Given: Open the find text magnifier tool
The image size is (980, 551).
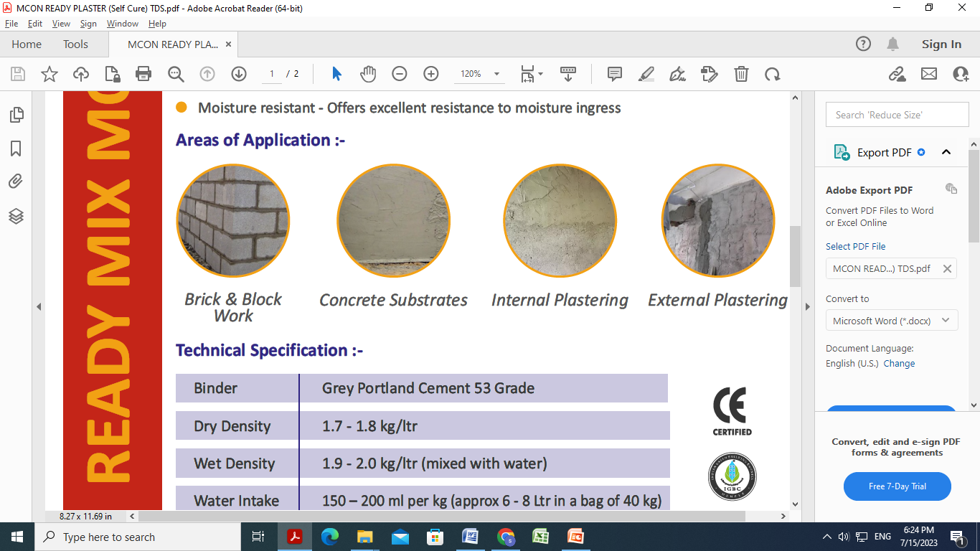Looking at the screenshot, I should pyautogui.click(x=176, y=74).
